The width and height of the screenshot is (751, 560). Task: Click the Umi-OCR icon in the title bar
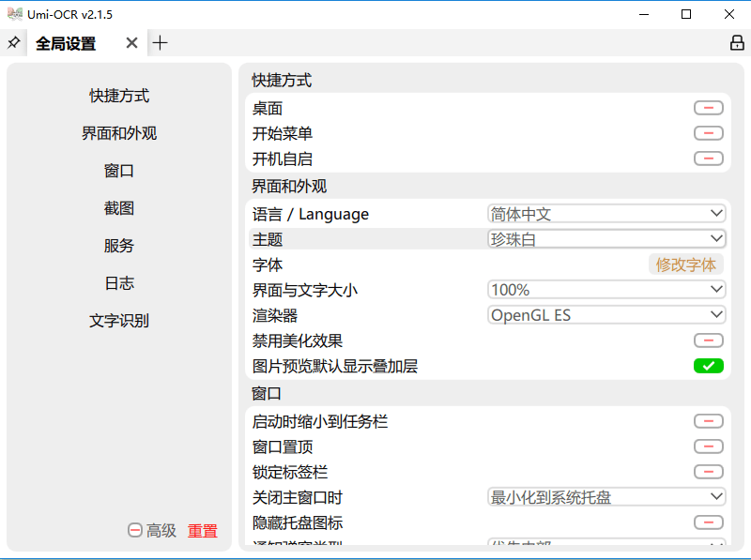click(x=13, y=13)
